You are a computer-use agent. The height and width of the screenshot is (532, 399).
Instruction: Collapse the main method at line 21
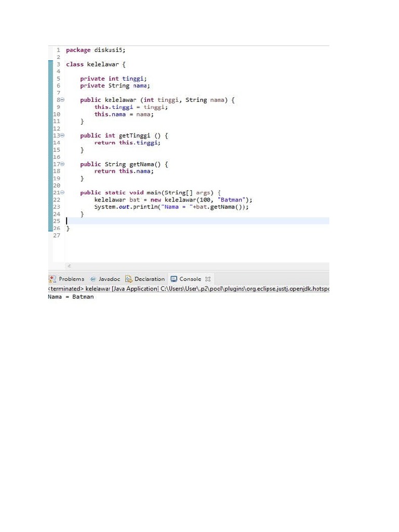pyautogui.click(x=63, y=192)
